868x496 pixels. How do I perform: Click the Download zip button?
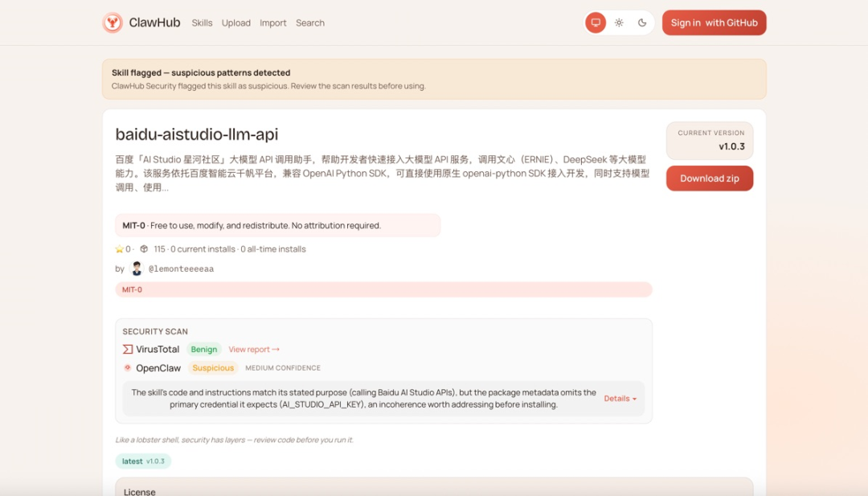click(710, 178)
